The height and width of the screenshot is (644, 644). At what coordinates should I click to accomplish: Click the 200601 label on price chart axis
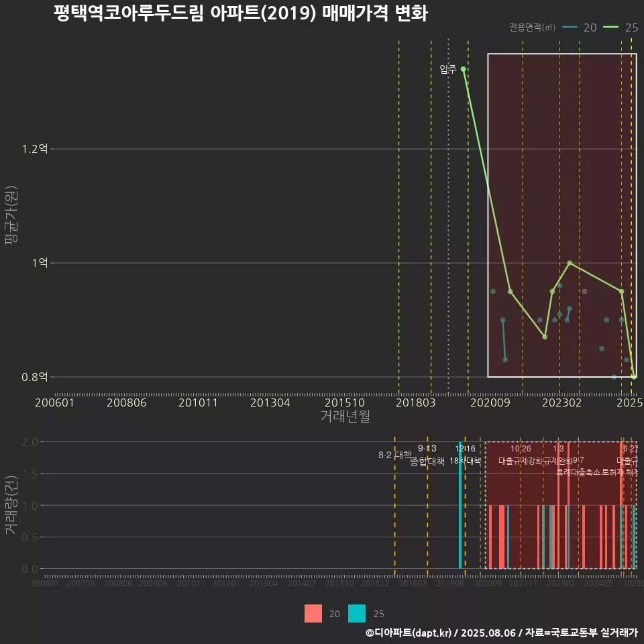tap(54, 402)
